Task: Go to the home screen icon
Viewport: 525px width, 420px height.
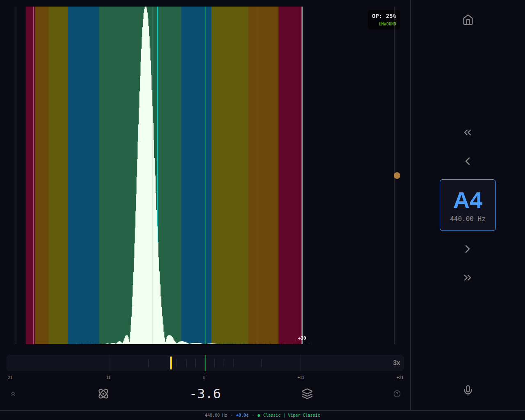Action: (x=468, y=20)
